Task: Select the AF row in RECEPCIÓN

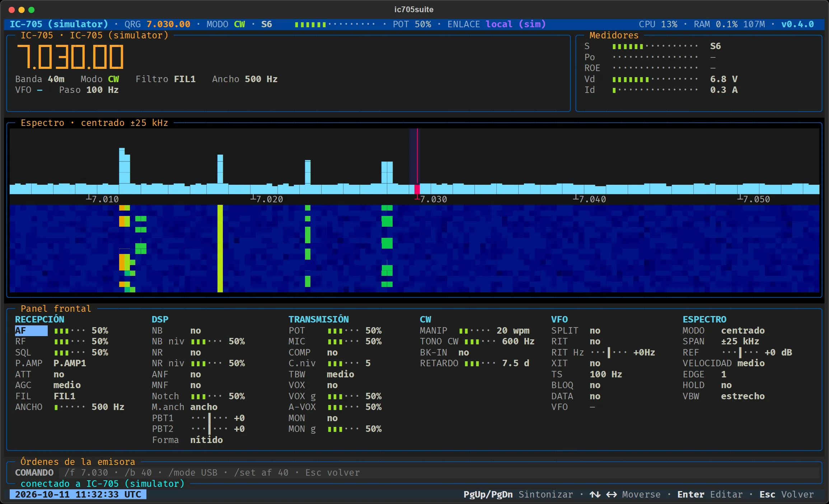Action: (x=61, y=330)
